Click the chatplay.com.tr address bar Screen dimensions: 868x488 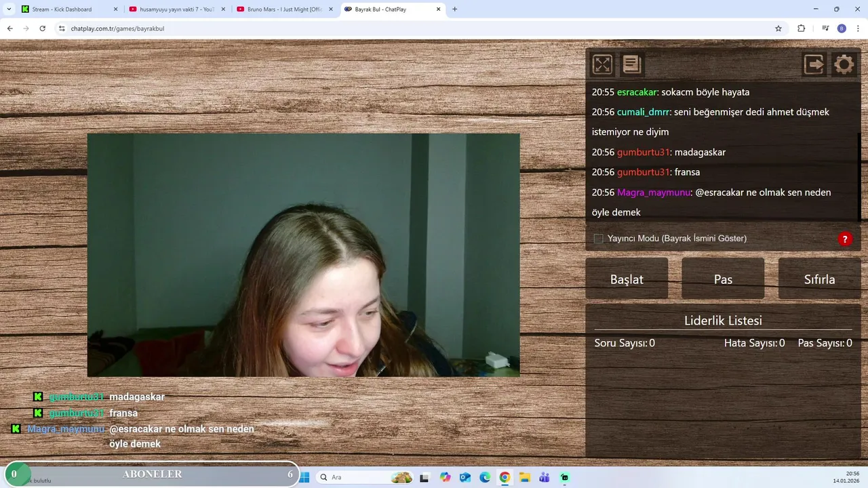pyautogui.click(x=420, y=28)
